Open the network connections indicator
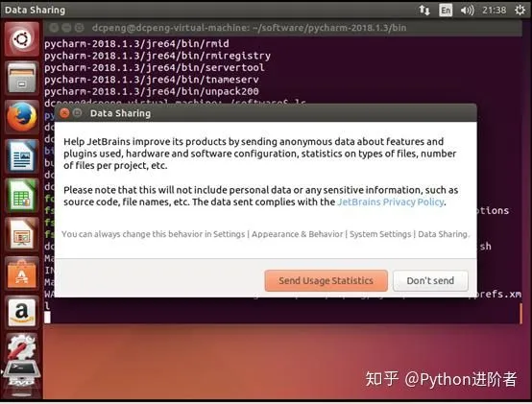This screenshot has width=532, height=404. click(424, 11)
